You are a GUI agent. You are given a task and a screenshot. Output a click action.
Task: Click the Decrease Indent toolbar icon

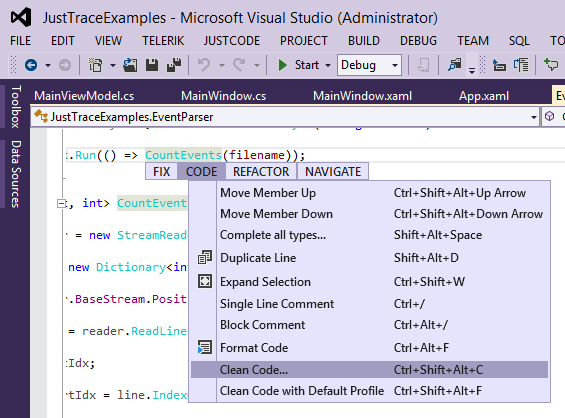coord(499,65)
